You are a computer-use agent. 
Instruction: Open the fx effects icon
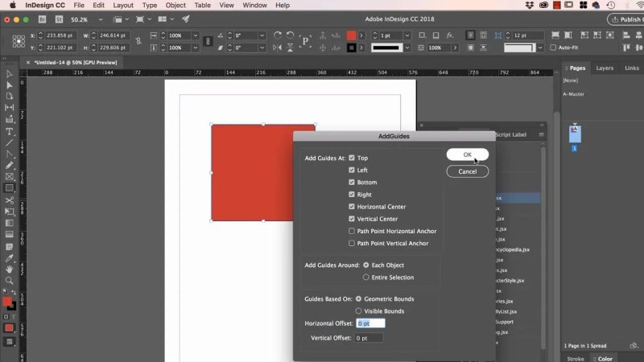(x=450, y=35)
